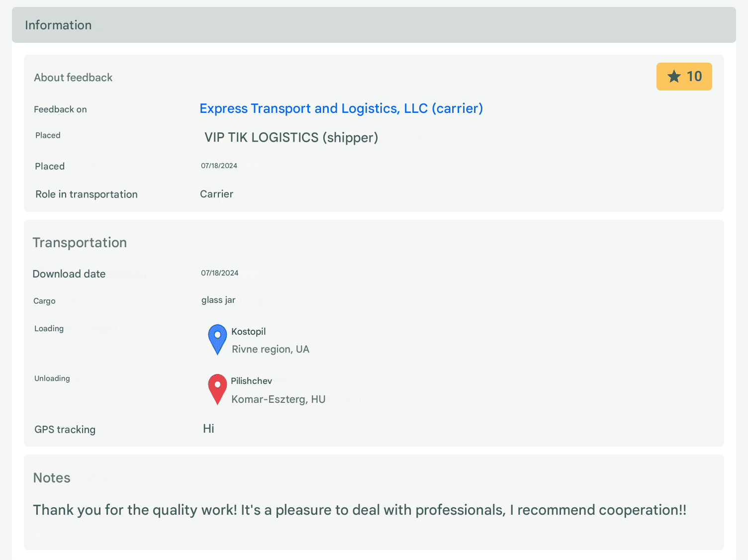Click the Download date value 07/18/2024
This screenshot has height=560, width=748.
[220, 273]
